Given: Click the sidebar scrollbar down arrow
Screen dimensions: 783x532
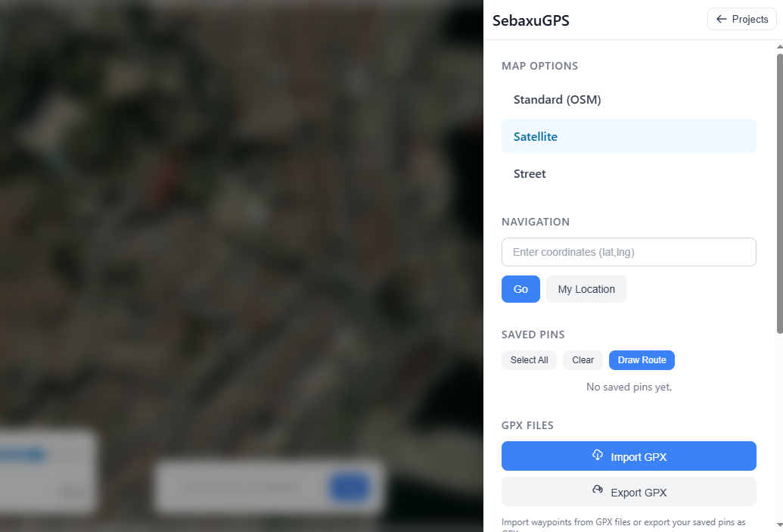Looking at the screenshot, I should click(x=779, y=524).
